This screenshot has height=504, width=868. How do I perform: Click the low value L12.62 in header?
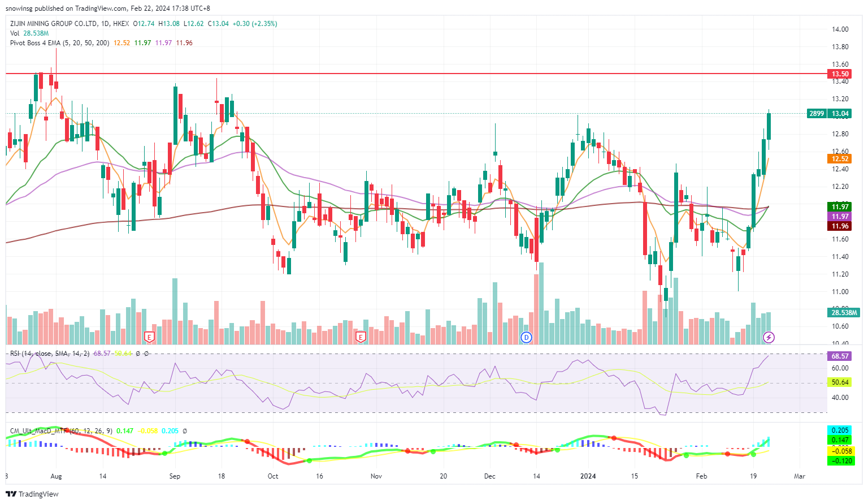click(194, 24)
